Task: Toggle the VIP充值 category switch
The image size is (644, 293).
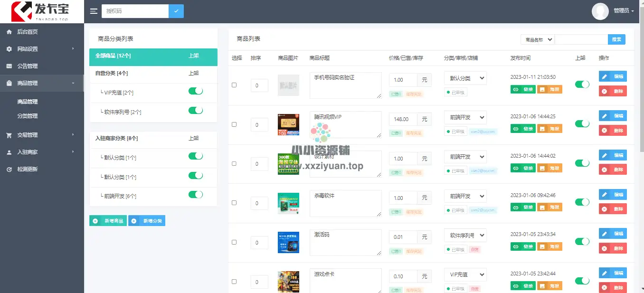Action: coord(196,91)
